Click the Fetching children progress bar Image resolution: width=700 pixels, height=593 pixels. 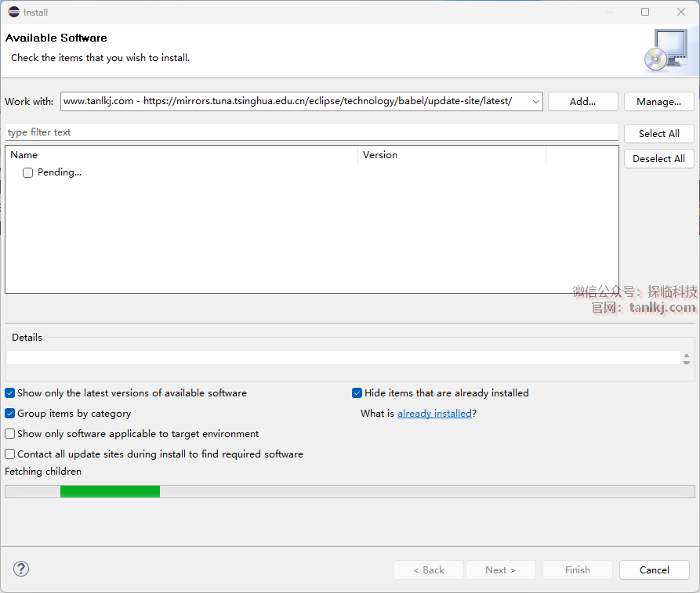(350, 491)
